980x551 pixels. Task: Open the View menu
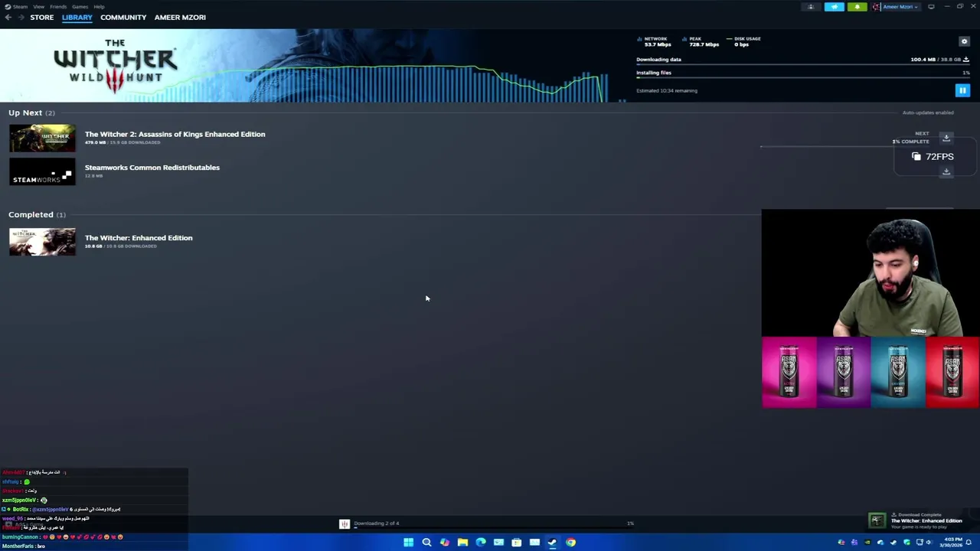tap(38, 7)
